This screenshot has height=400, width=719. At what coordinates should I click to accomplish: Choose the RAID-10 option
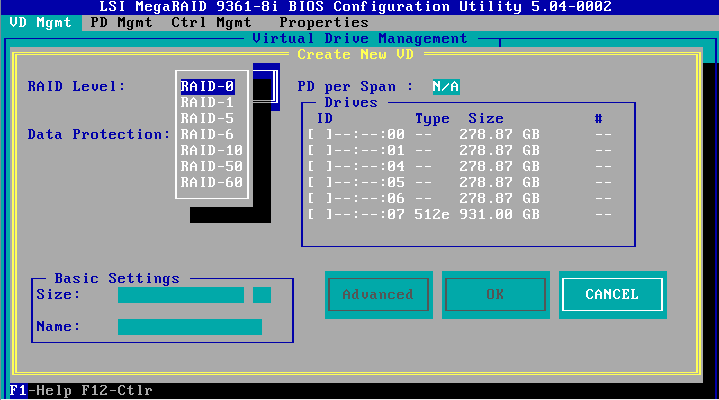[211, 150]
